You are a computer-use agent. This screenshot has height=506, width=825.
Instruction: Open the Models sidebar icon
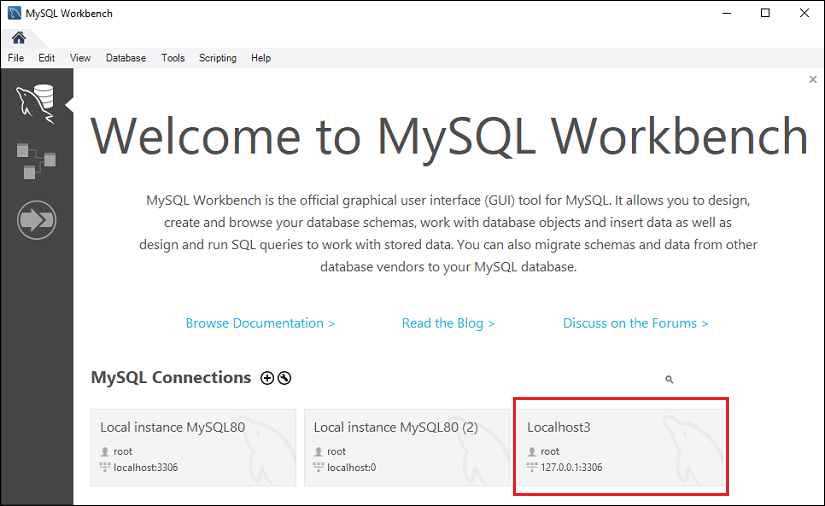click(x=36, y=160)
